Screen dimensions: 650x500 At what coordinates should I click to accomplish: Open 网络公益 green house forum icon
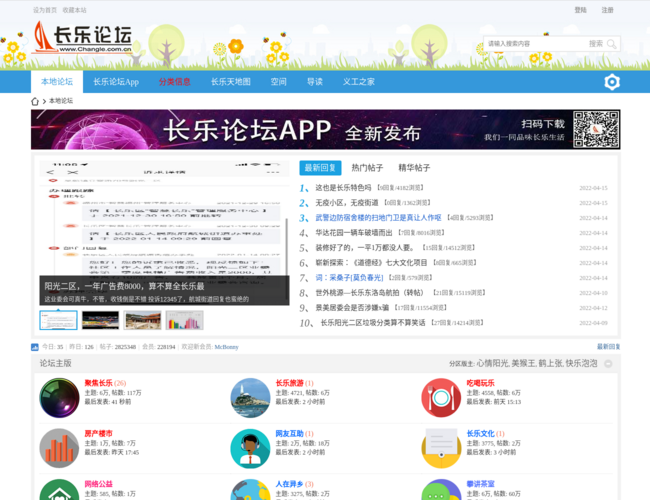(59, 490)
